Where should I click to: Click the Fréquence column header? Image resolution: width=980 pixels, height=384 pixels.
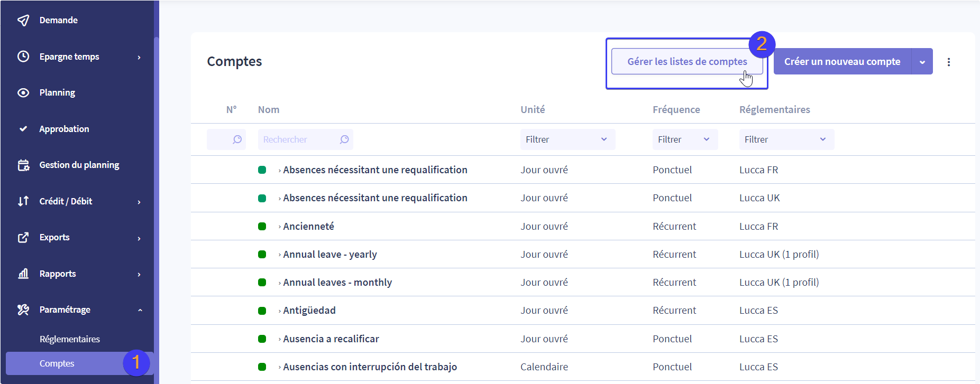[x=676, y=109]
